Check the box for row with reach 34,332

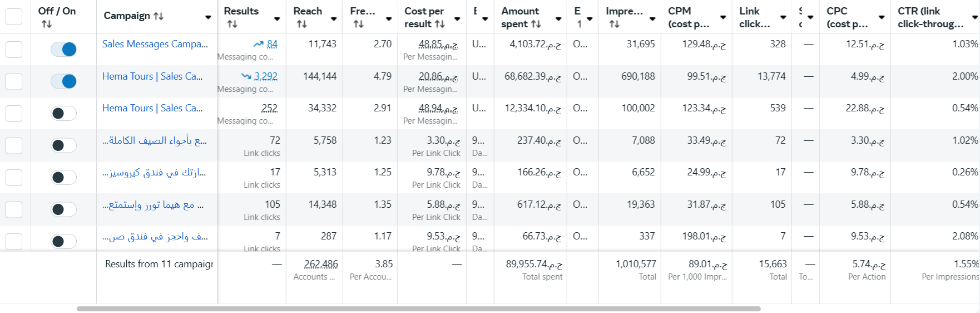[14, 113]
